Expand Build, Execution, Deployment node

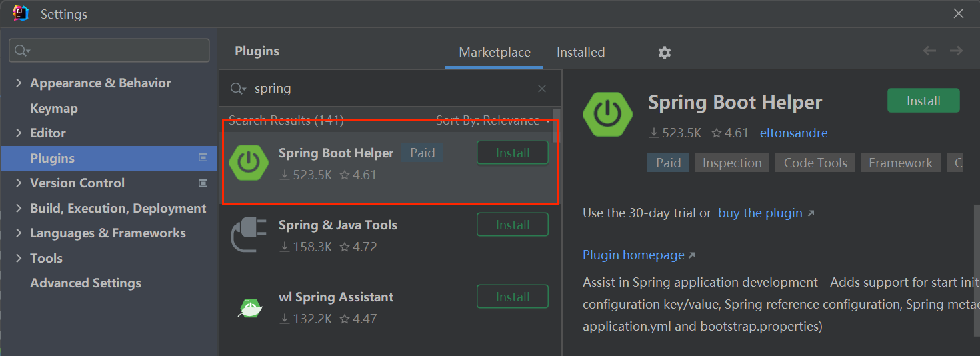19,209
